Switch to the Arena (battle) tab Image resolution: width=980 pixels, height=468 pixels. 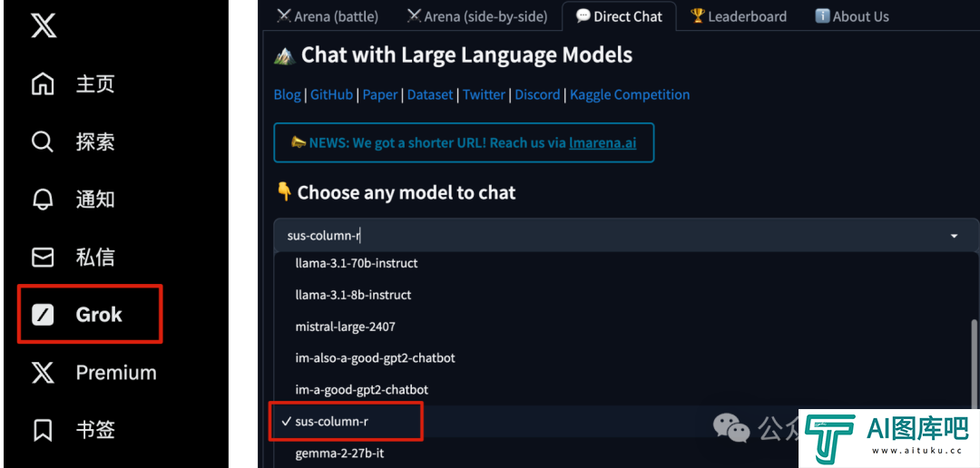pos(328,16)
